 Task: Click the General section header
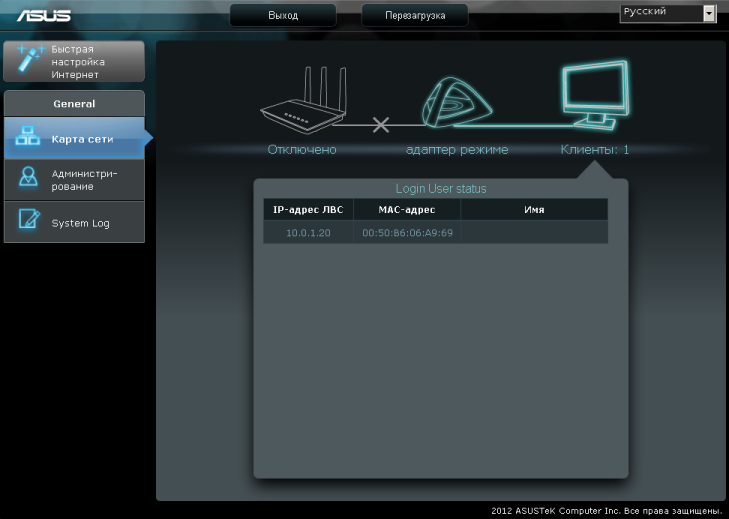(74, 103)
